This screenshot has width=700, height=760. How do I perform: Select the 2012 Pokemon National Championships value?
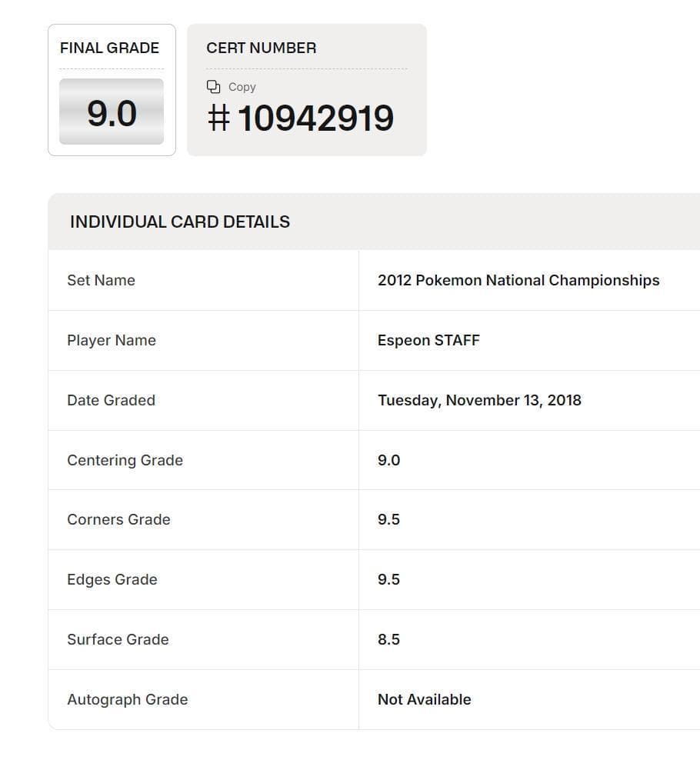point(518,280)
